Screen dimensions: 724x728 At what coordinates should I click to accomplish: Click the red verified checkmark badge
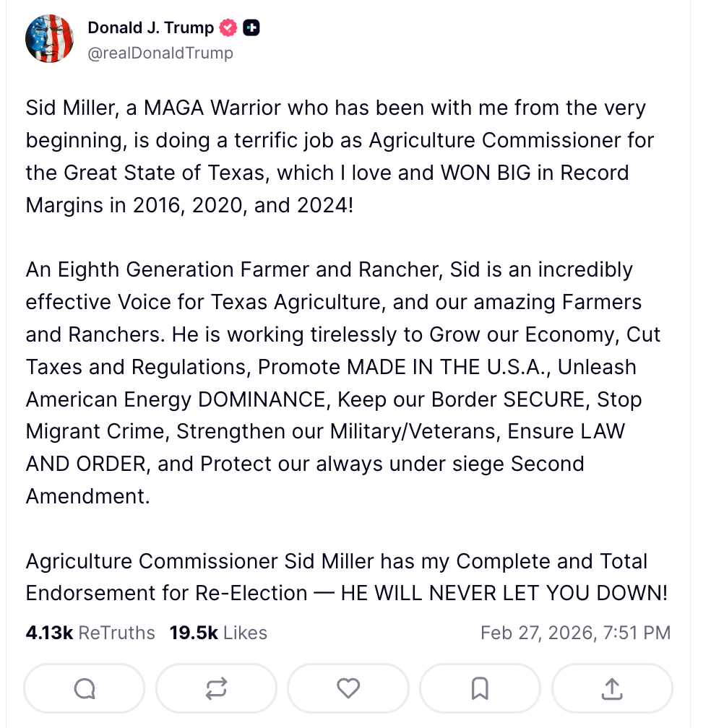(228, 28)
